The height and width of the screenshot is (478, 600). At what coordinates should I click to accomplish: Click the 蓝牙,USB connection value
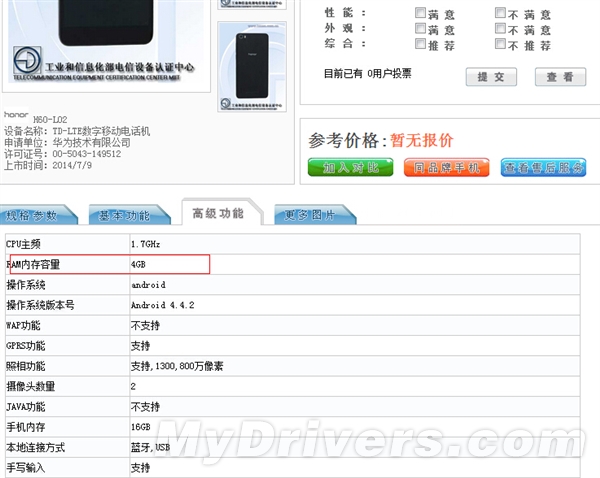(150, 447)
